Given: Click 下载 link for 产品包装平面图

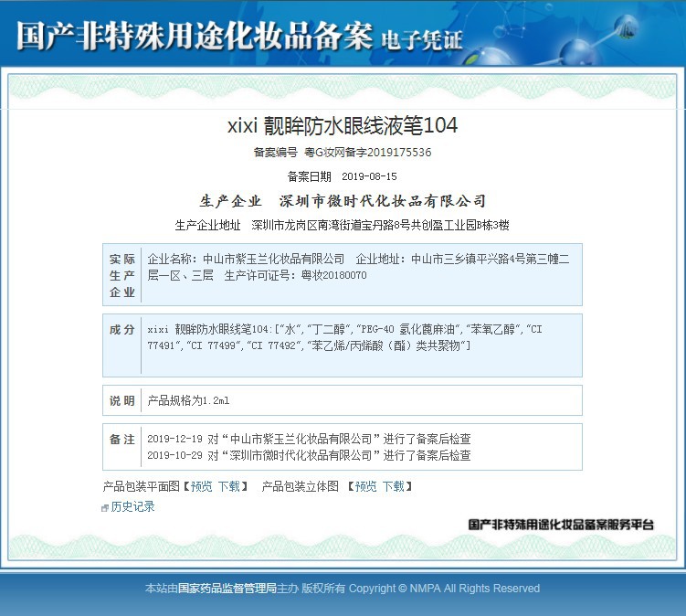Looking at the screenshot, I should pos(228,486).
